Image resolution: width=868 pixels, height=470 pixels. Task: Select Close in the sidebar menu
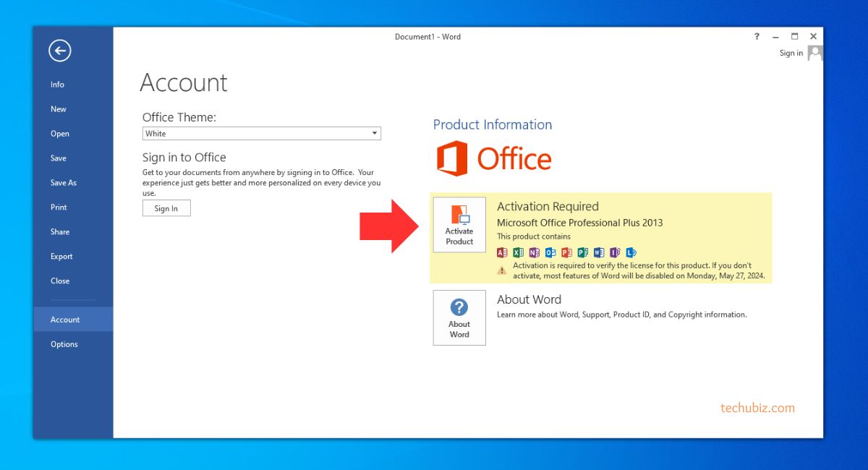74,281
